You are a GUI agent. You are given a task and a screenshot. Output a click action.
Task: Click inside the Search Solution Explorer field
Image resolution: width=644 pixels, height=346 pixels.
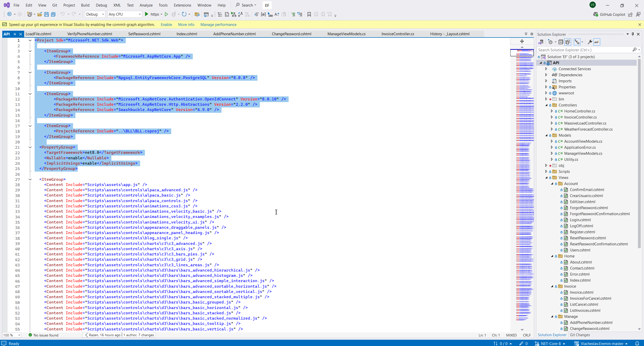584,50
